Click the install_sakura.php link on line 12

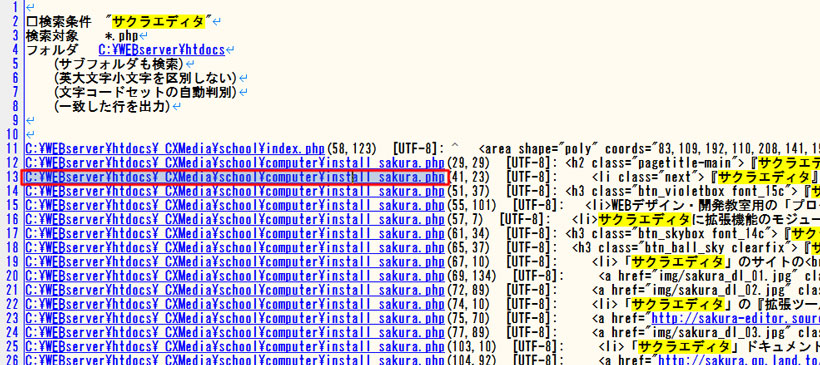coord(235,163)
